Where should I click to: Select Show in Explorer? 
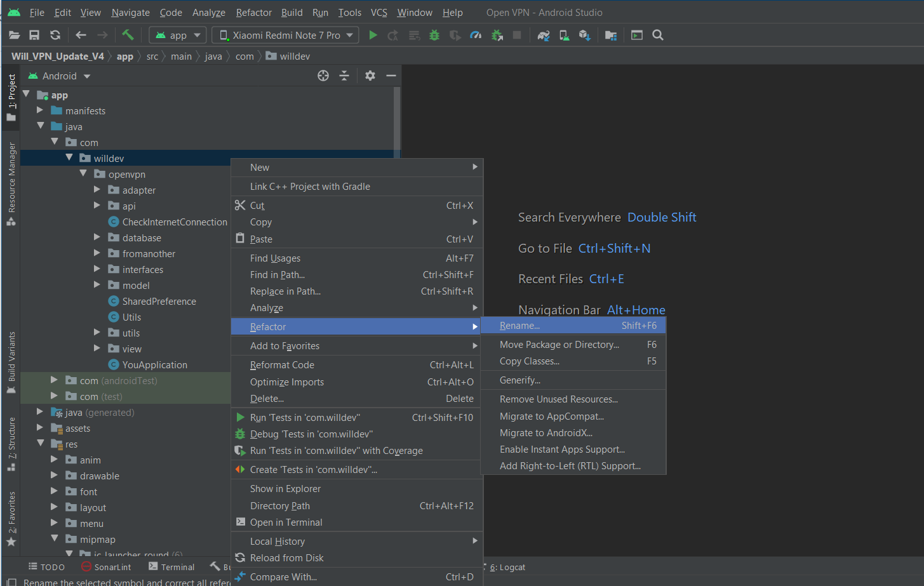click(357, 489)
